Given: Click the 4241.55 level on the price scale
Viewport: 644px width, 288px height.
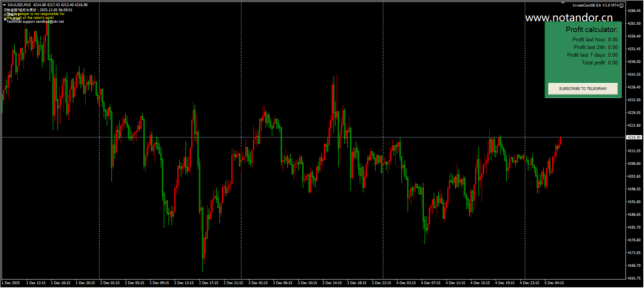Looking at the screenshot, I should (634, 75).
